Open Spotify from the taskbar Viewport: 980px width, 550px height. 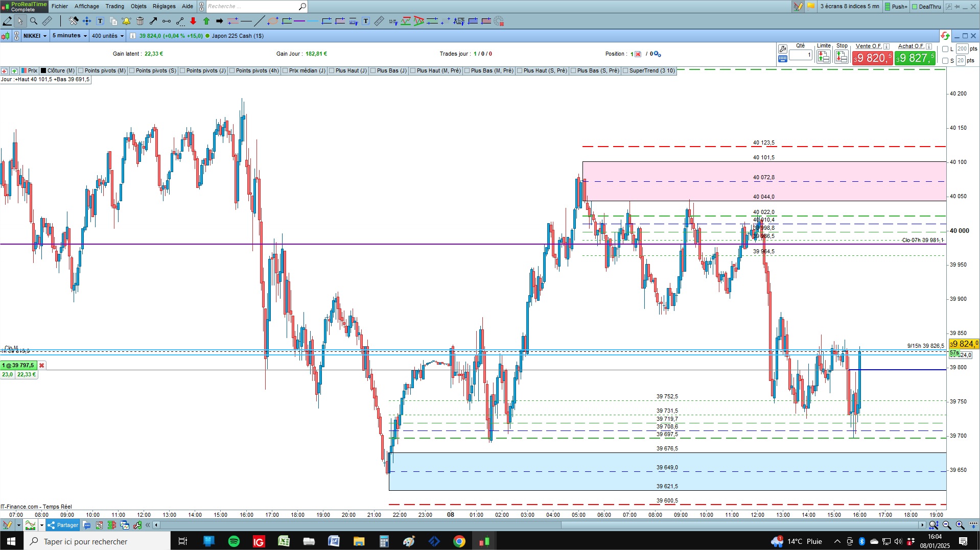point(234,541)
